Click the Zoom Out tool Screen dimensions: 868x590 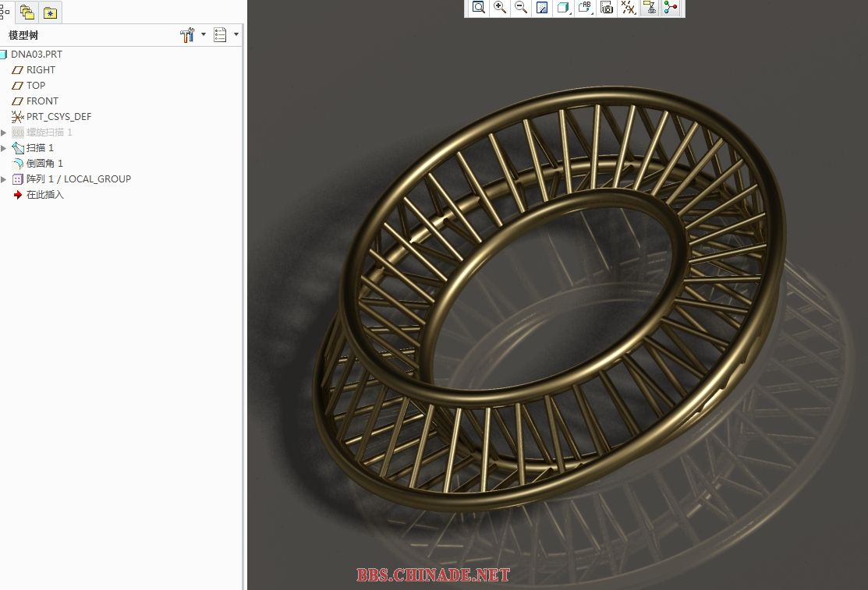(521, 8)
